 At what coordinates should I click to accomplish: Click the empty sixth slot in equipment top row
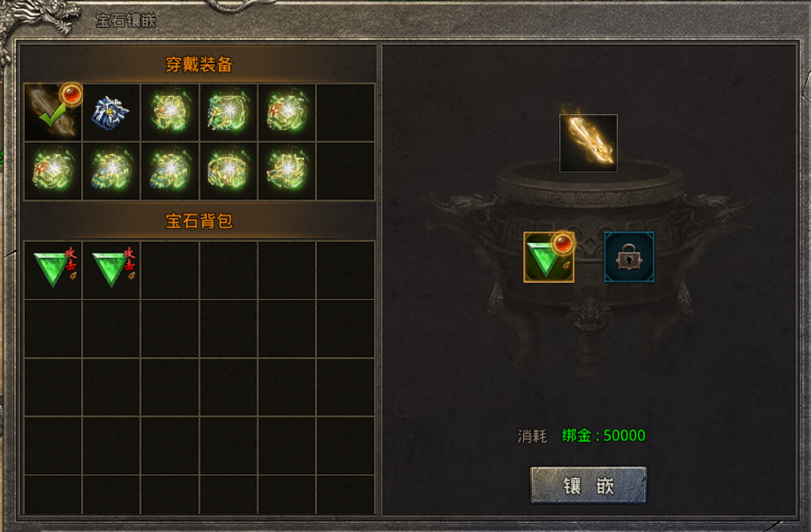345,113
